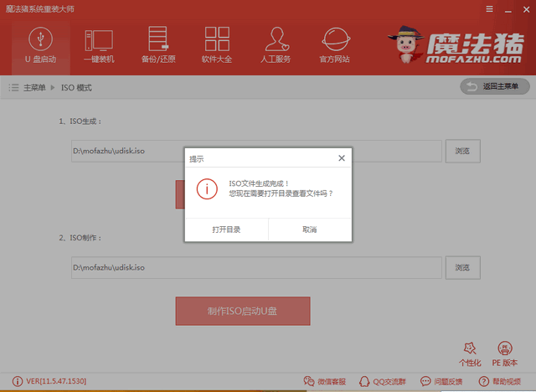Select the 一键装机 one-click install icon
536x392 pixels.
99,45
